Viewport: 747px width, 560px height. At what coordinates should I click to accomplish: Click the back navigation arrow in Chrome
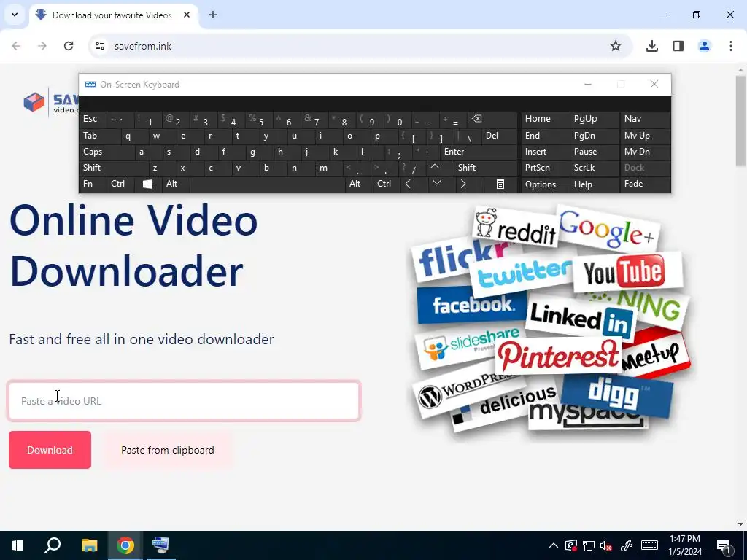(x=16, y=46)
